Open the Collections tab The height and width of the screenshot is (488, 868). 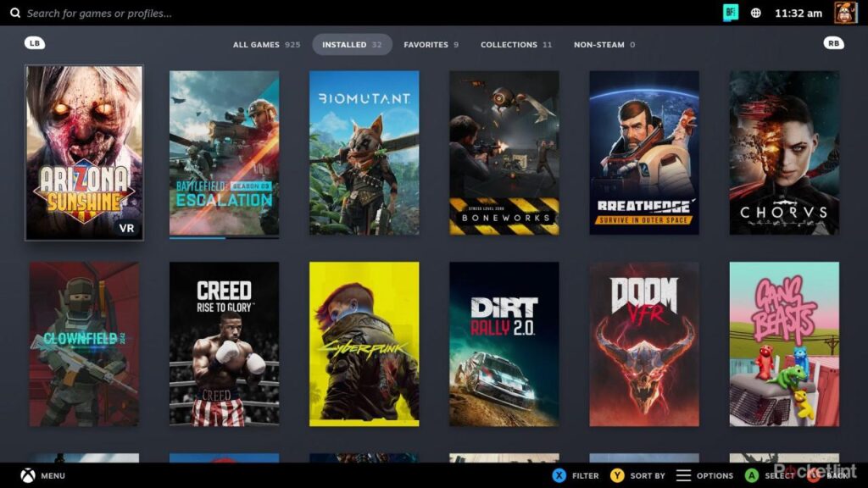(516, 45)
